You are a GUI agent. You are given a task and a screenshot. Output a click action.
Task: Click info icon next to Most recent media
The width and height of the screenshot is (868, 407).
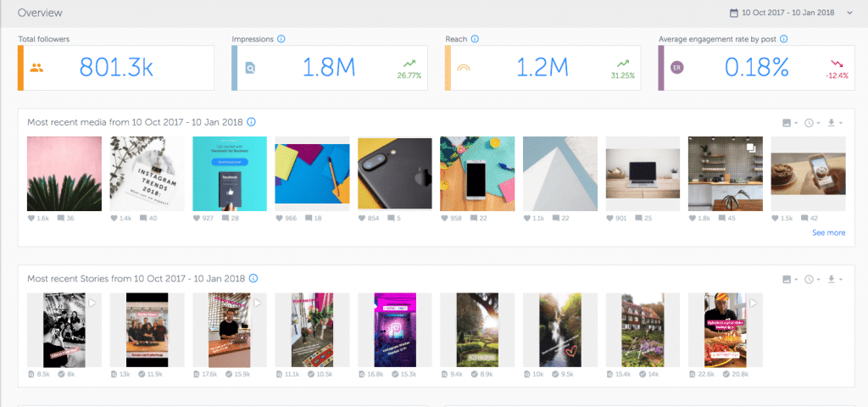tap(252, 122)
